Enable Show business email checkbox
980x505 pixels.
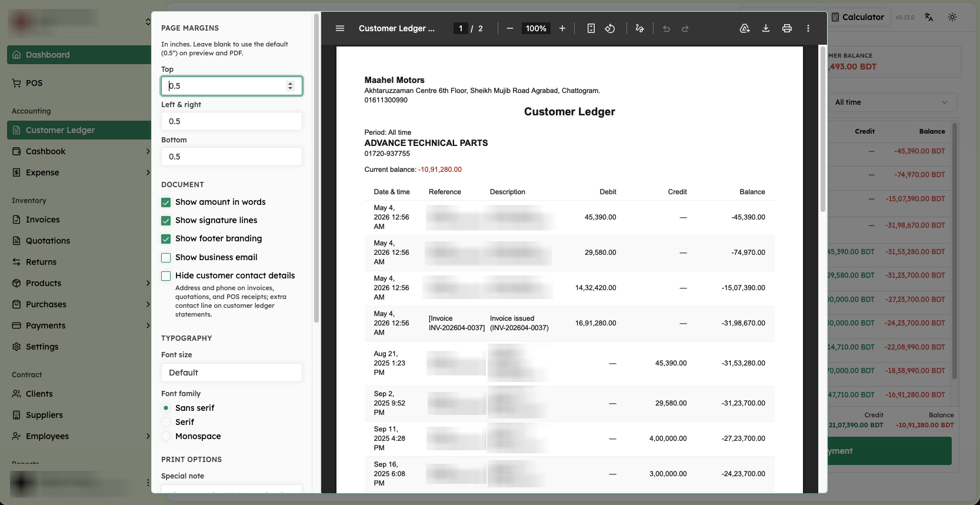tap(166, 258)
